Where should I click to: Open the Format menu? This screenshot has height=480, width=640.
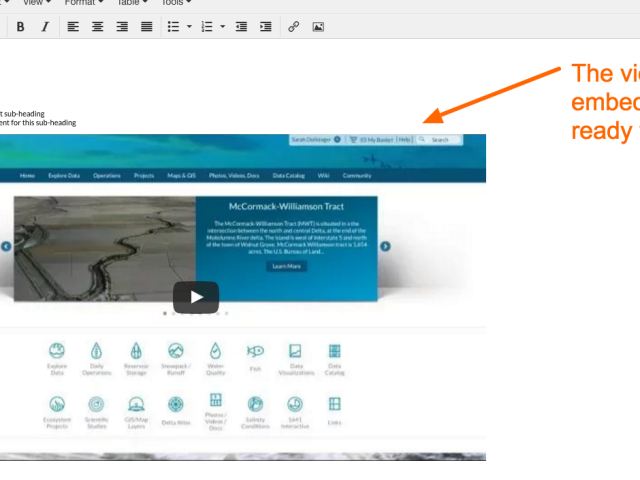pos(84,2)
